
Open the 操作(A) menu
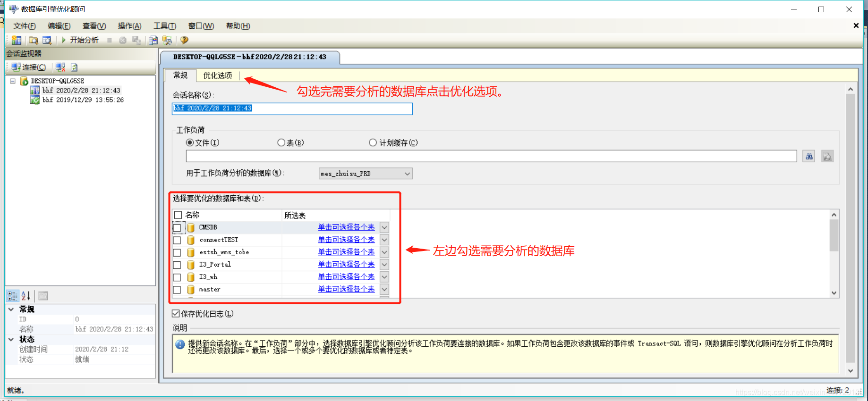click(x=129, y=26)
